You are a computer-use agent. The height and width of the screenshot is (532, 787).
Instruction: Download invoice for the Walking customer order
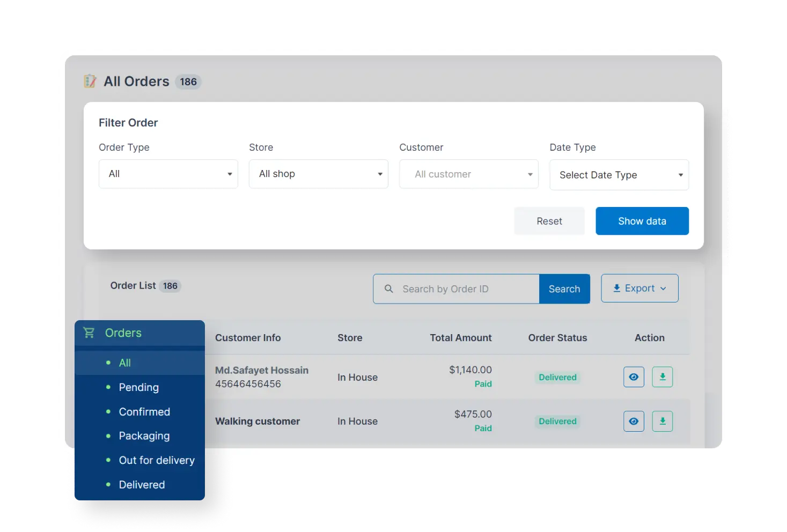[x=662, y=421]
